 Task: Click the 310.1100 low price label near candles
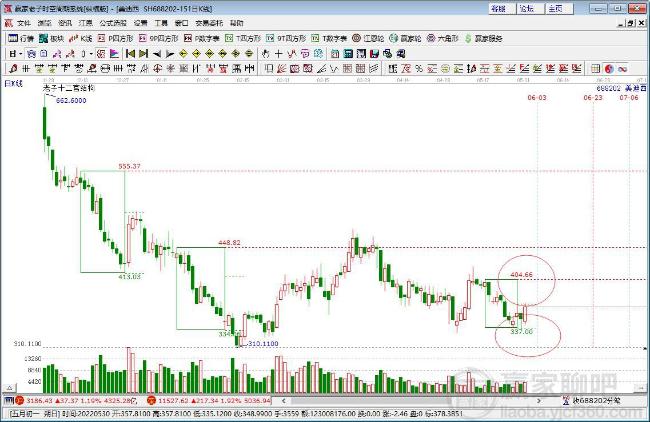point(263,344)
